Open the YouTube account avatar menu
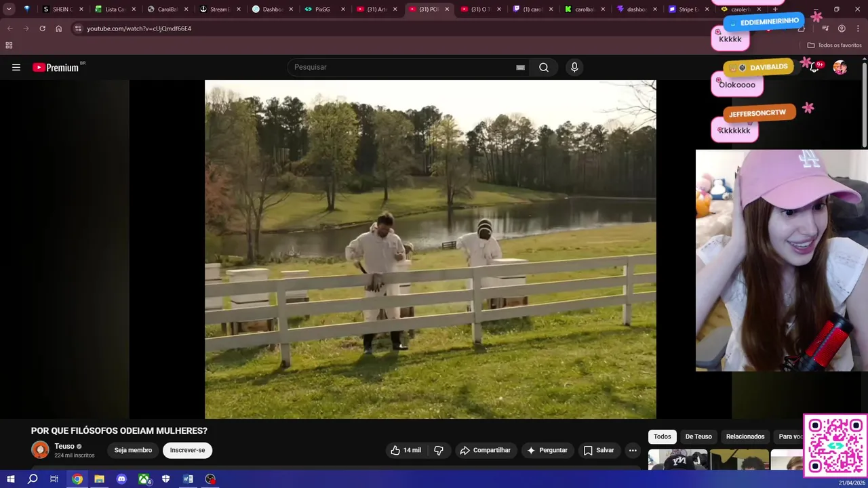This screenshot has height=488, width=868. coord(840,67)
